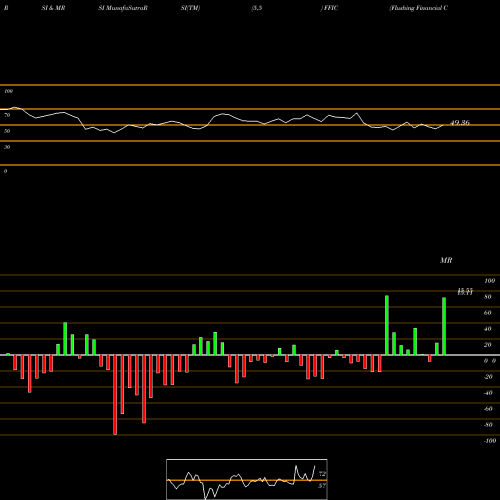The height and width of the screenshot is (500, 500).
Task: Open the small preview chart at bottom
Action: pyautogui.click(x=247, y=479)
